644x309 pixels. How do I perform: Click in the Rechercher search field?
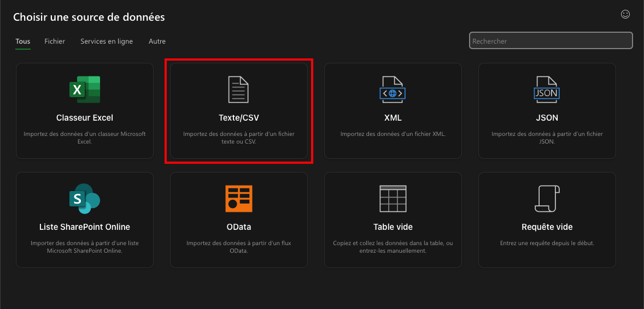click(551, 41)
